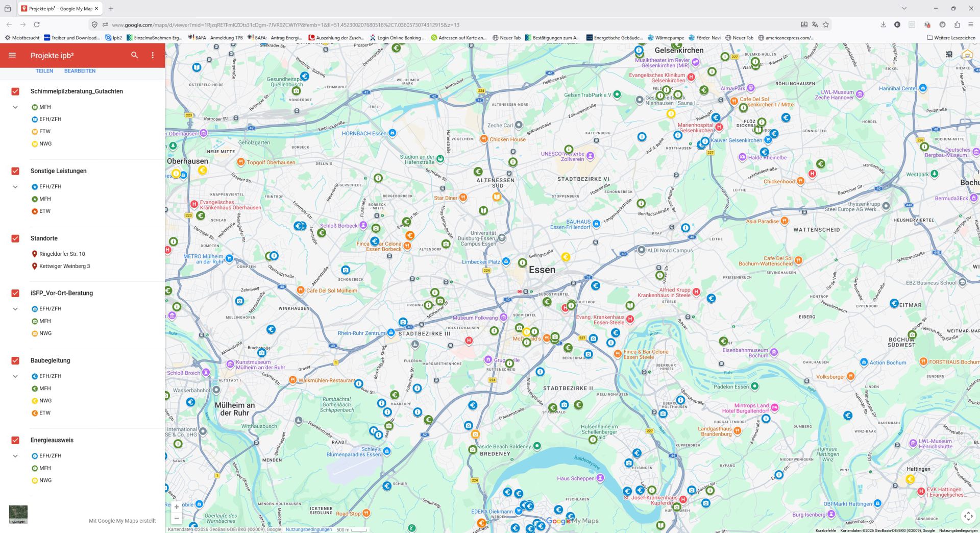Click the ALDI Nord Campus marker
Screen dimensions: 980x533
coord(641,250)
